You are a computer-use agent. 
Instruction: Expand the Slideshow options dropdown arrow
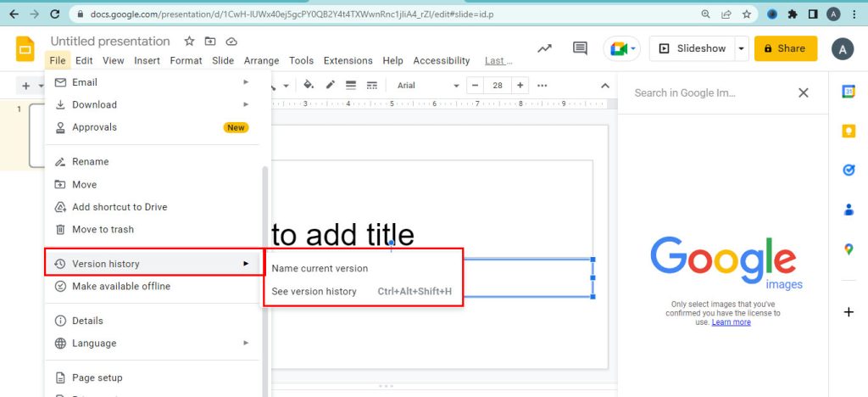pyautogui.click(x=742, y=48)
